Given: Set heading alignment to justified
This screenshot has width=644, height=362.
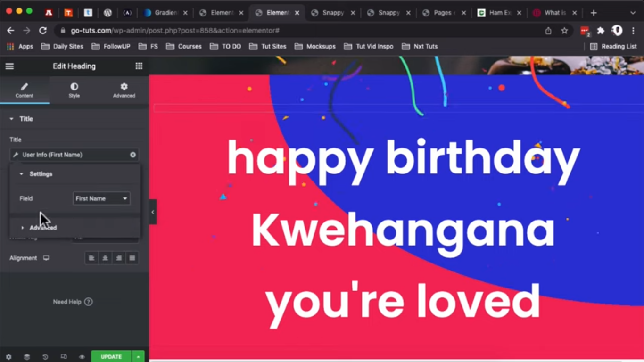Looking at the screenshot, I should 132,258.
